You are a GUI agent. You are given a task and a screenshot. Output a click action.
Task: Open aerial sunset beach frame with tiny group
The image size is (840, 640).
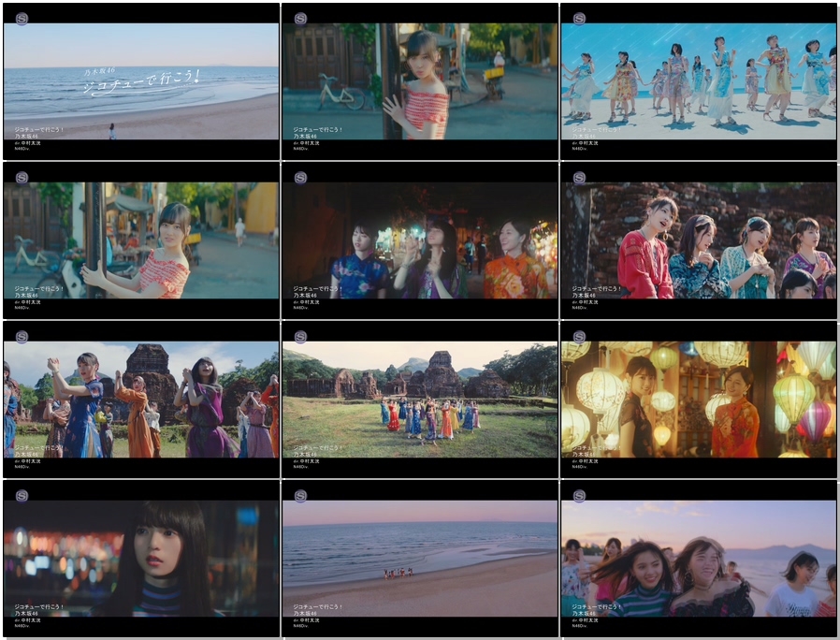(420, 559)
